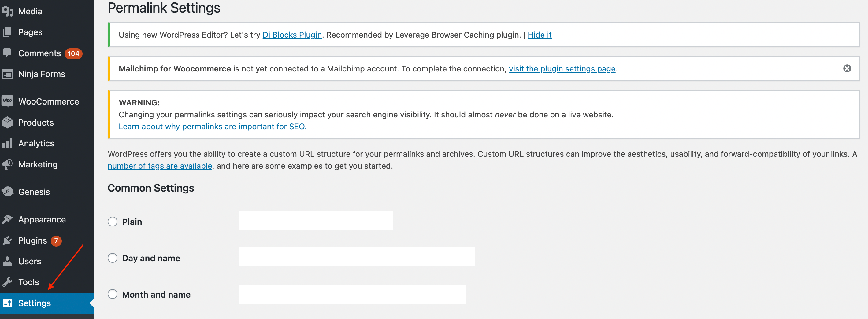Click the Hide it link
The height and width of the screenshot is (319, 868).
coord(540,35)
